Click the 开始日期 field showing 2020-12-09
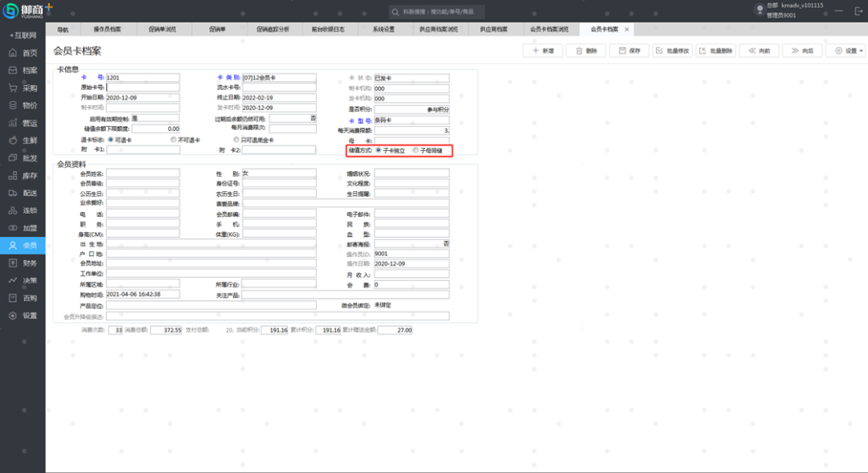The width and height of the screenshot is (868, 473). tap(143, 97)
